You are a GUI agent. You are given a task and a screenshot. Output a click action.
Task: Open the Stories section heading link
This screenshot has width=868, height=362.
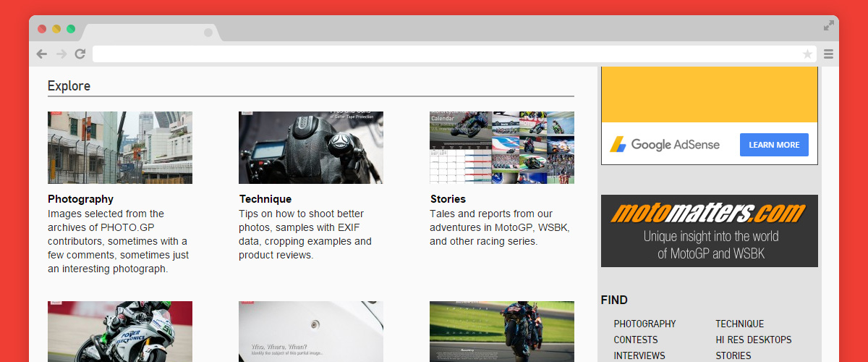[x=448, y=199]
